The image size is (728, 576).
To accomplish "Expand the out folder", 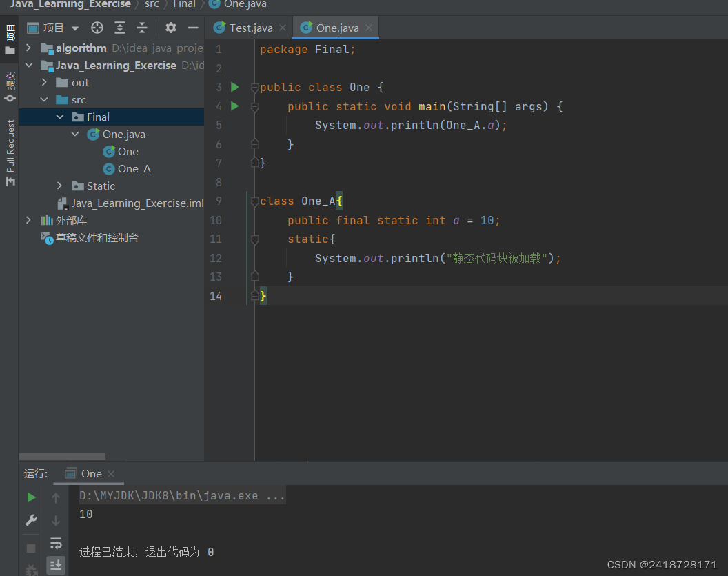I will [43, 82].
